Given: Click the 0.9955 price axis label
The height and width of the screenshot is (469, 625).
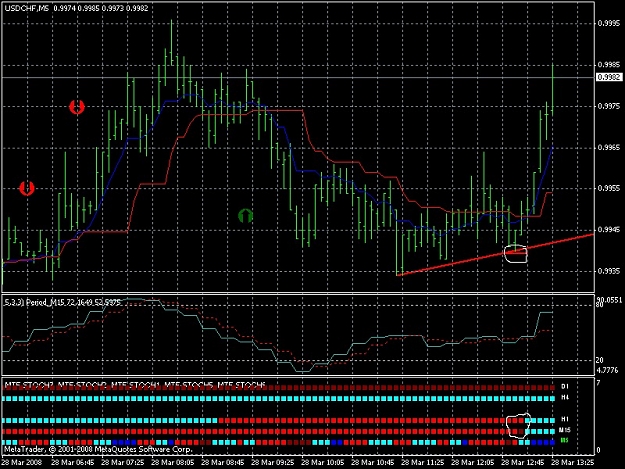Looking at the screenshot, I should pyautogui.click(x=609, y=188).
